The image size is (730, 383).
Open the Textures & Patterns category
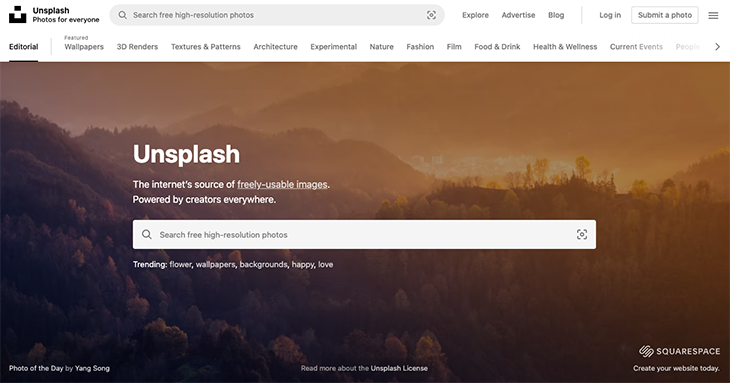pos(206,47)
